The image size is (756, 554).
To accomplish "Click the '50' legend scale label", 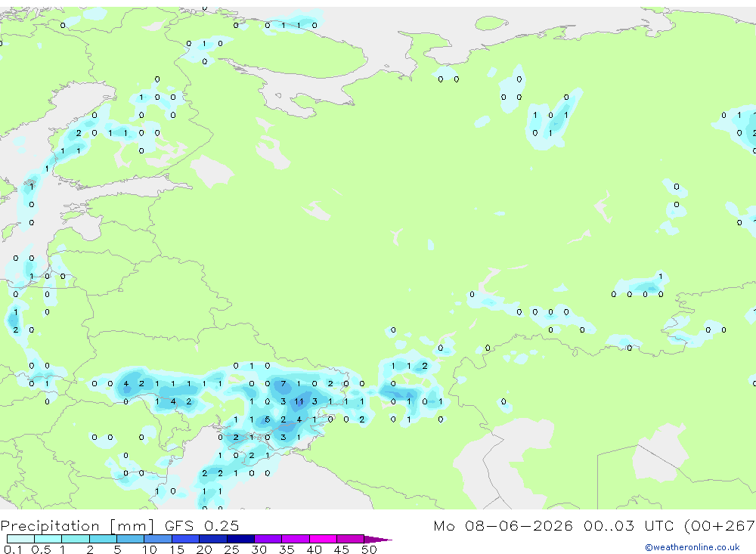I will click(370, 549).
